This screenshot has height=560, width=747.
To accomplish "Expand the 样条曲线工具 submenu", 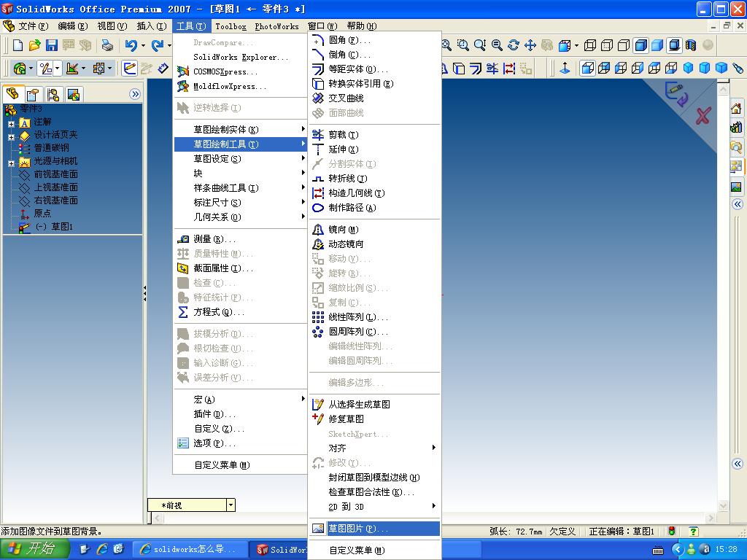I will [x=240, y=188].
